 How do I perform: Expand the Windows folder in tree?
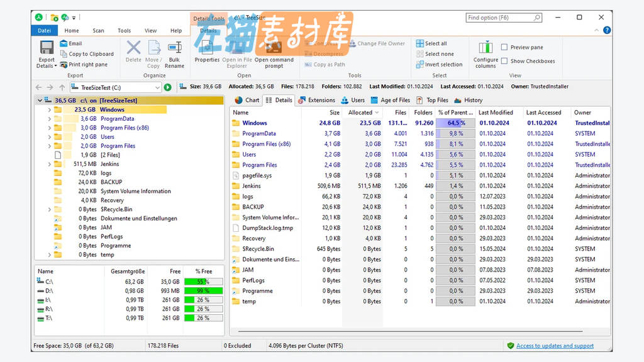tap(49, 109)
